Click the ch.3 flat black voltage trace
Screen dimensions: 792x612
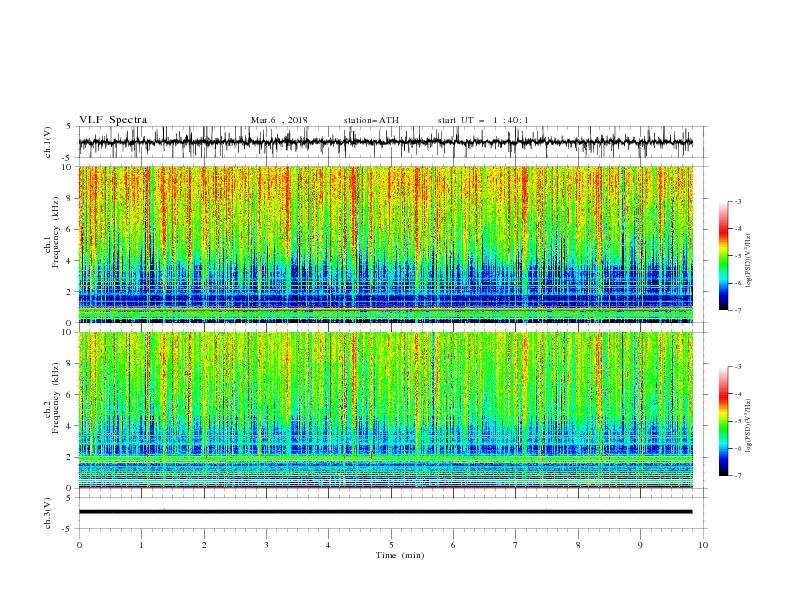click(x=385, y=512)
